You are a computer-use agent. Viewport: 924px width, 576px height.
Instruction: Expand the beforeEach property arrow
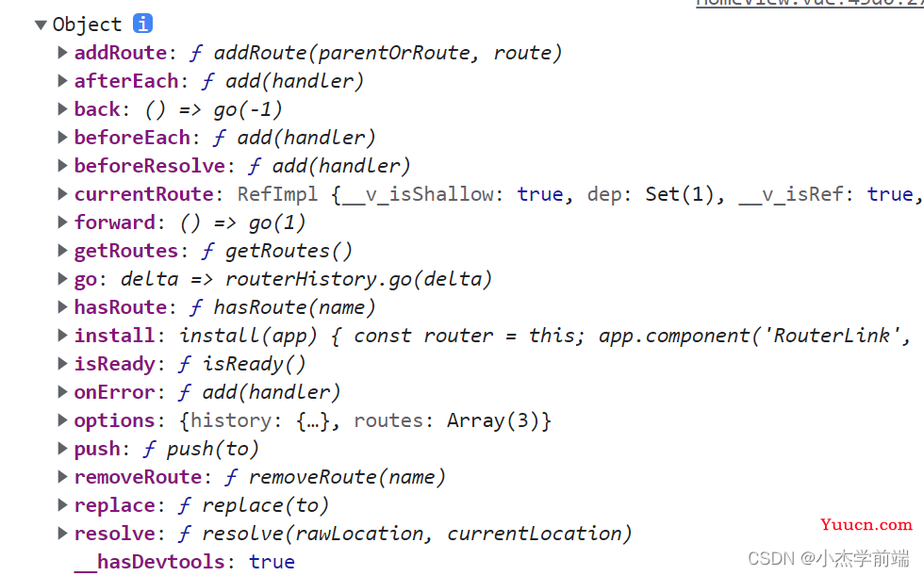tap(62, 138)
